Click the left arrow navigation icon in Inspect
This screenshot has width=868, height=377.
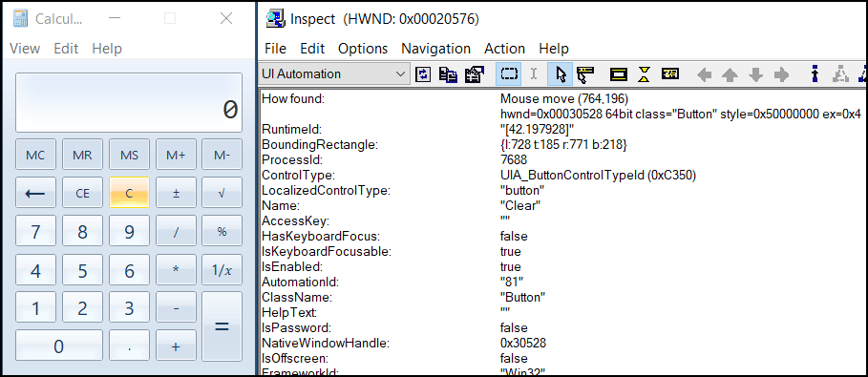click(x=704, y=74)
